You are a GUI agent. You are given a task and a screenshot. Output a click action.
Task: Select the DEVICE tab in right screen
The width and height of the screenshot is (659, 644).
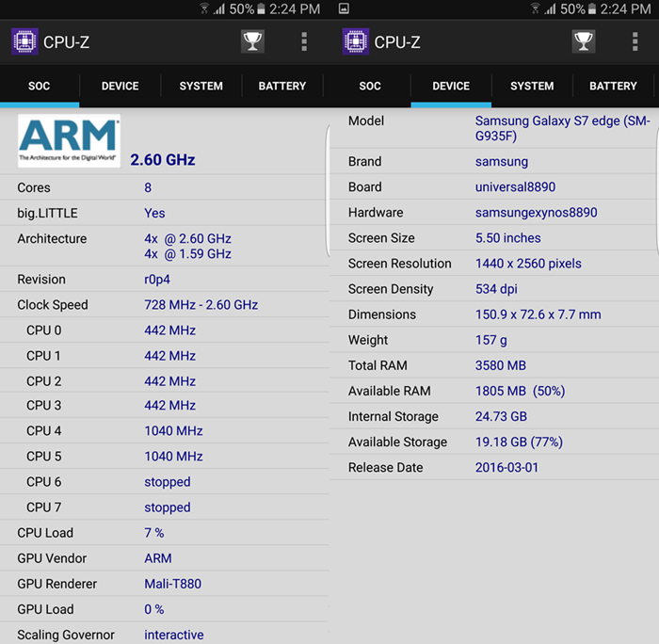(x=451, y=87)
